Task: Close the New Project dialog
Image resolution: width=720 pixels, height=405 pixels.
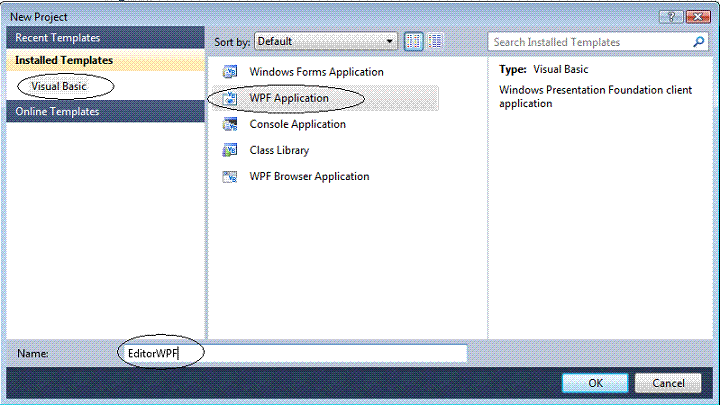Action: click(x=698, y=17)
